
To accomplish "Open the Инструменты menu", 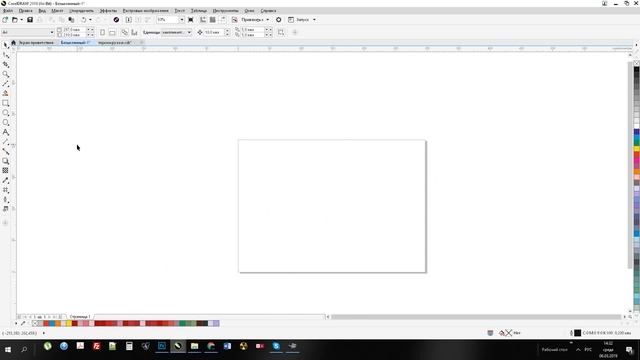I will click(225, 11).
